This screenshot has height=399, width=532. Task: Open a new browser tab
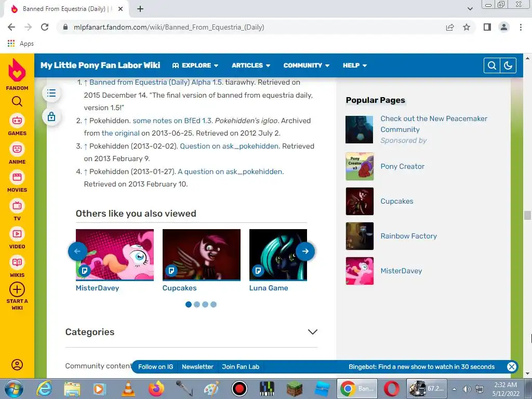click(140, 9)
